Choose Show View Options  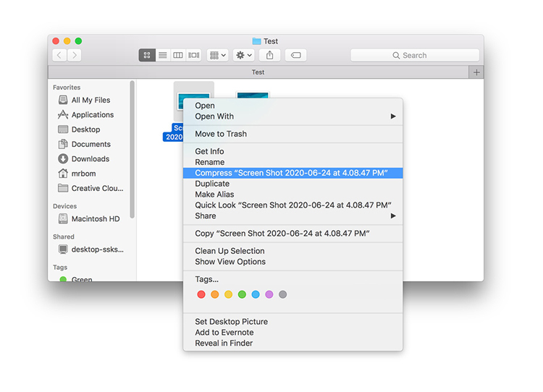point(292,262)
